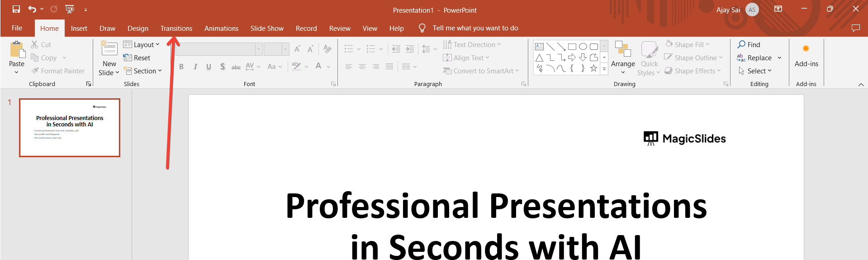868x260 pixels.
Task: Toggle Align Left paragraph
Action: point(349,67)
